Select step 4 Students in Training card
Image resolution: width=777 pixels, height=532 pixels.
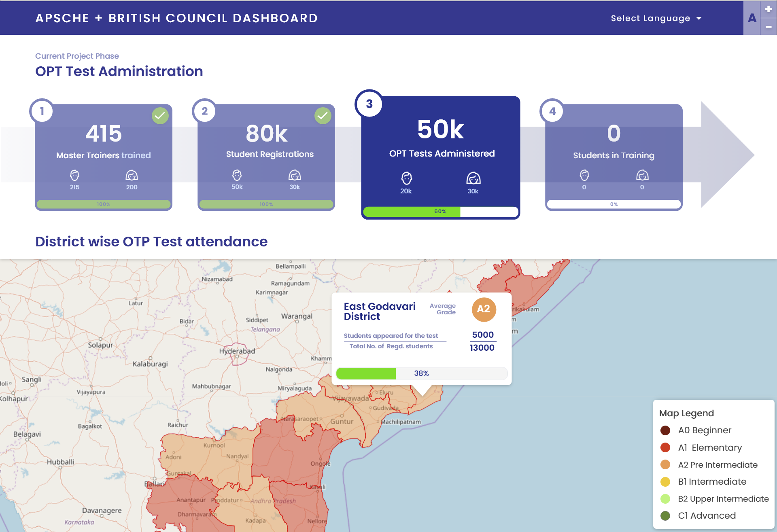pyautogui.click(x=614, y=156)
